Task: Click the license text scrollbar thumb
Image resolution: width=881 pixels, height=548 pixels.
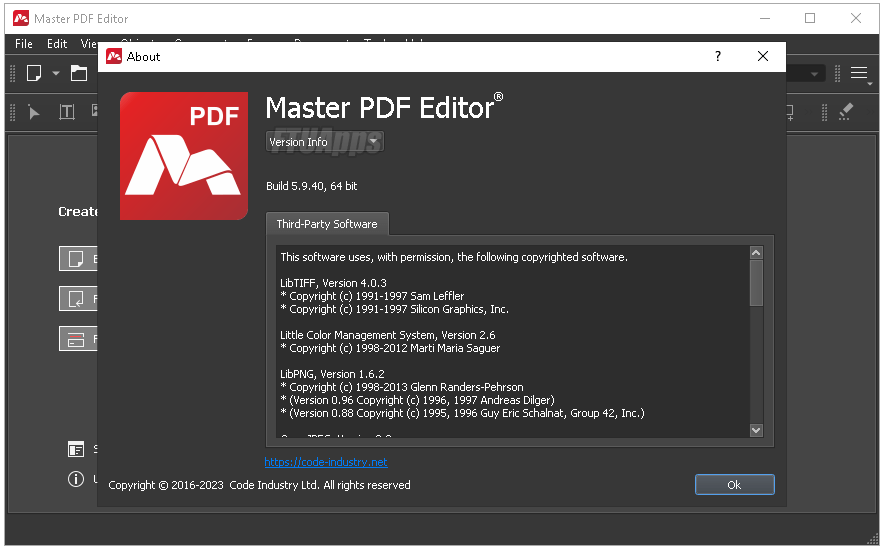Action: point(756,283)
